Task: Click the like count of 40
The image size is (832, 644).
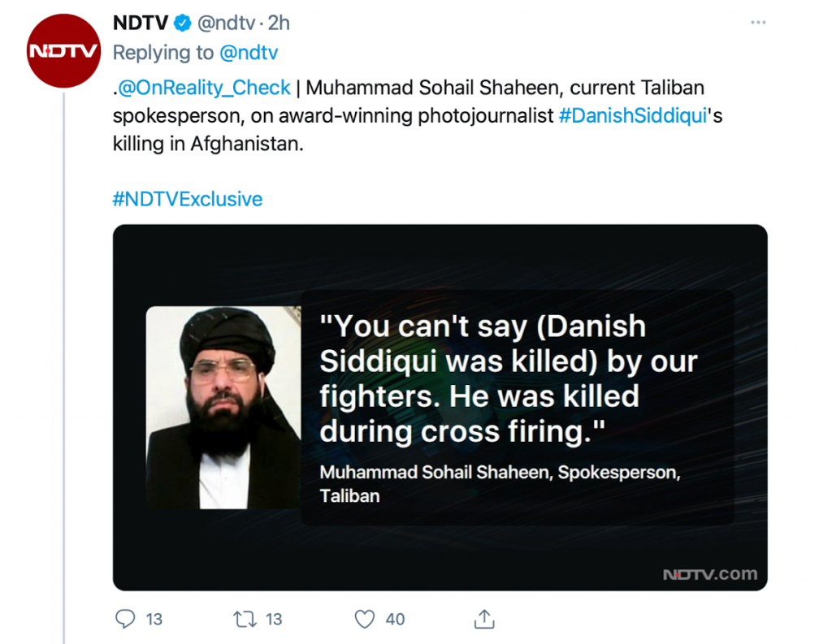Action: (x=395, y=619)
